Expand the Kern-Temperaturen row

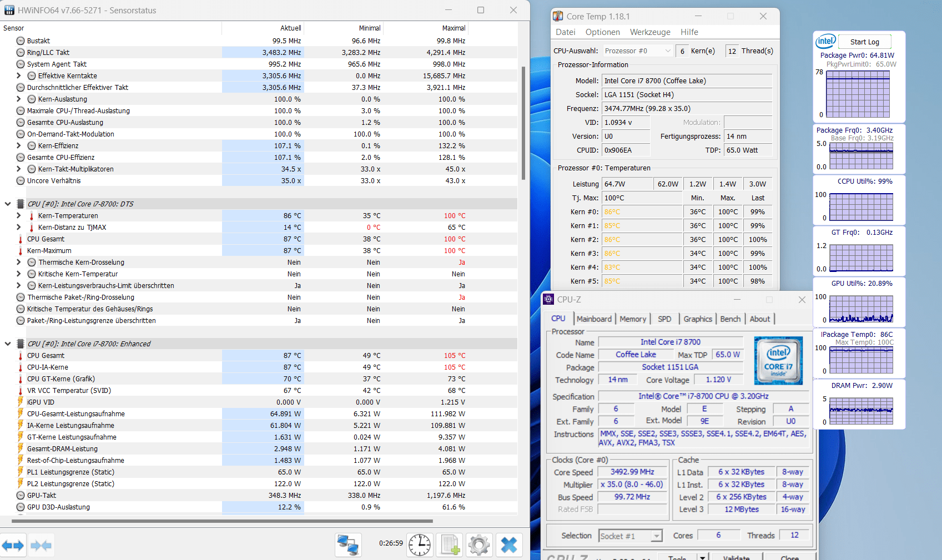coord(18,215)
